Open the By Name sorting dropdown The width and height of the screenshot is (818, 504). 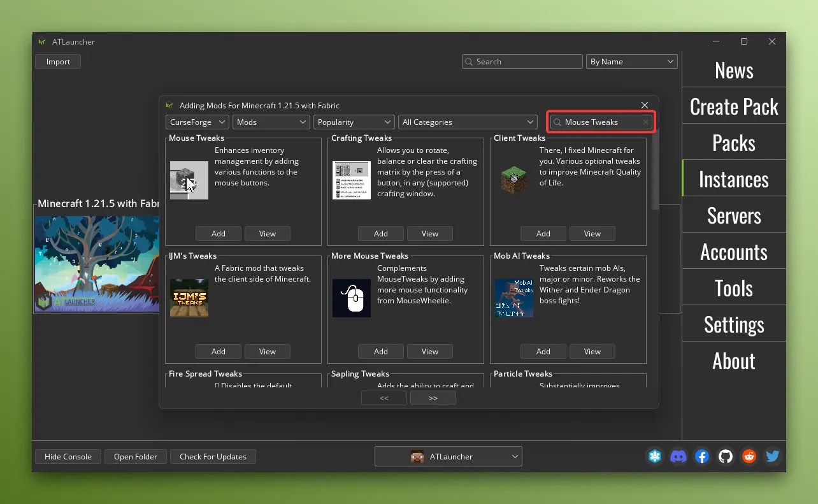[x=631, y=62]
